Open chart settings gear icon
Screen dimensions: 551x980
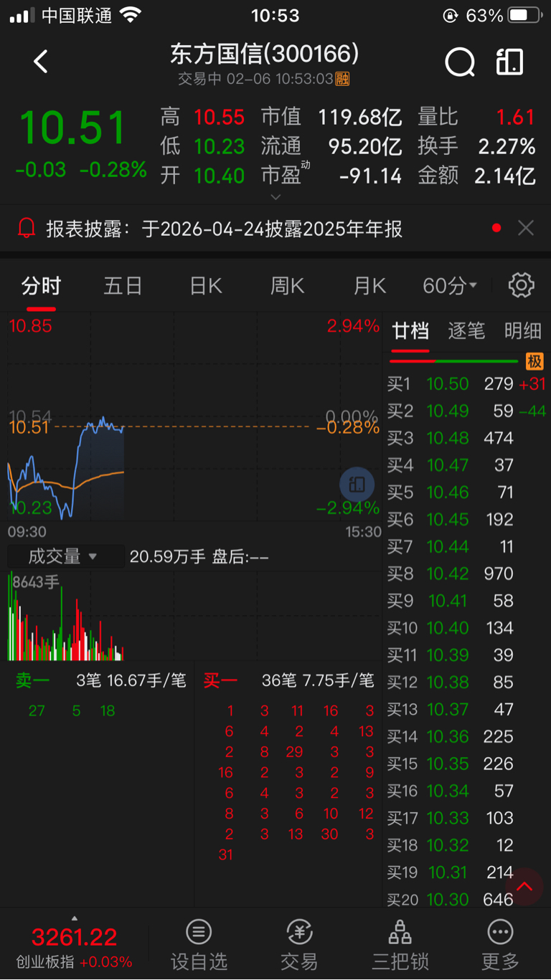(x=522, y=285)
